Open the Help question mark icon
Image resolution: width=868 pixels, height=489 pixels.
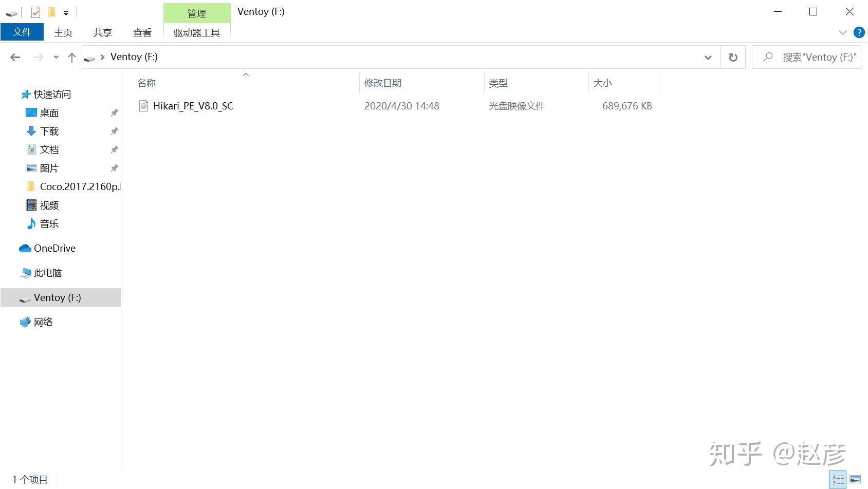pyautogui.click(x=859, y=32)
